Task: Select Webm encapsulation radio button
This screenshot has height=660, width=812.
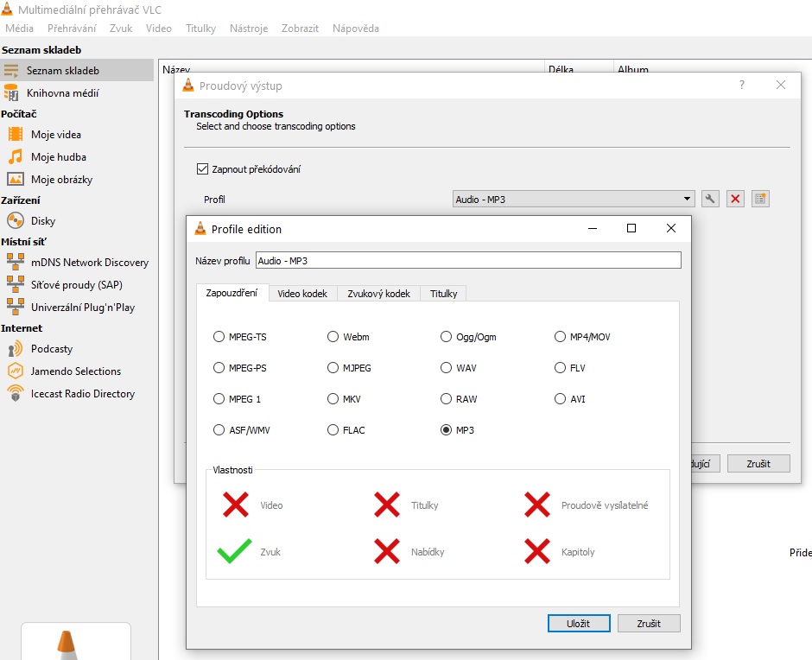Action: point(333,337)
